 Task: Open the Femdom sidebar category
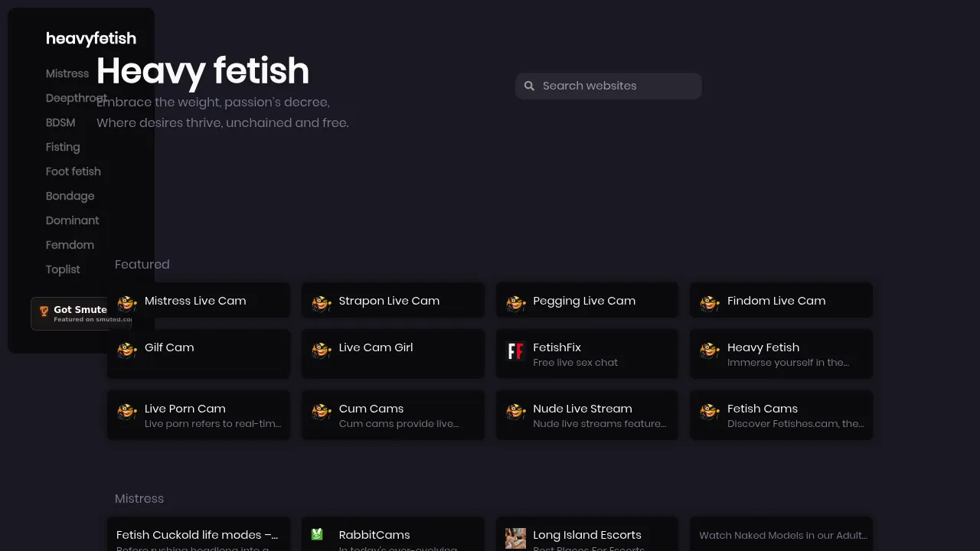(70, 245)
